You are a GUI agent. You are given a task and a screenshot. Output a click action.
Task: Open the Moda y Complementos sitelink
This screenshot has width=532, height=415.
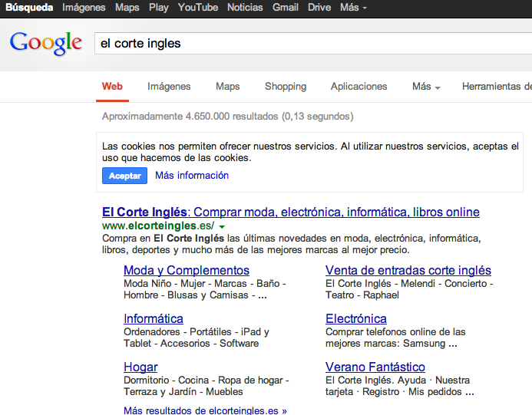(187, 271)
